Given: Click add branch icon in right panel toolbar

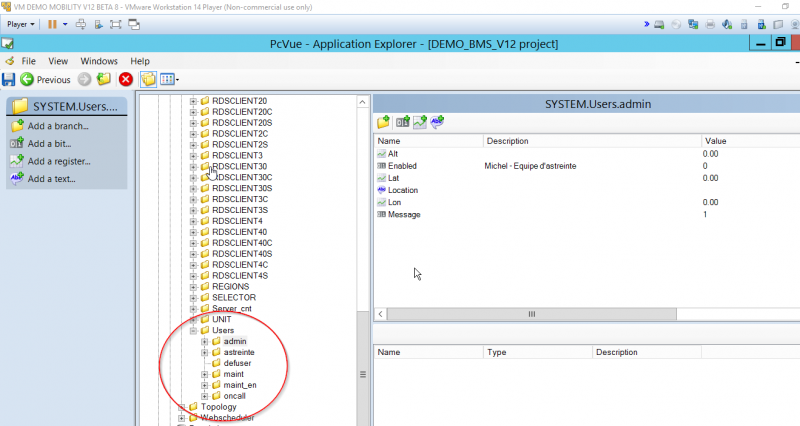Looking at the screenshot, I should tap(384, 121).
